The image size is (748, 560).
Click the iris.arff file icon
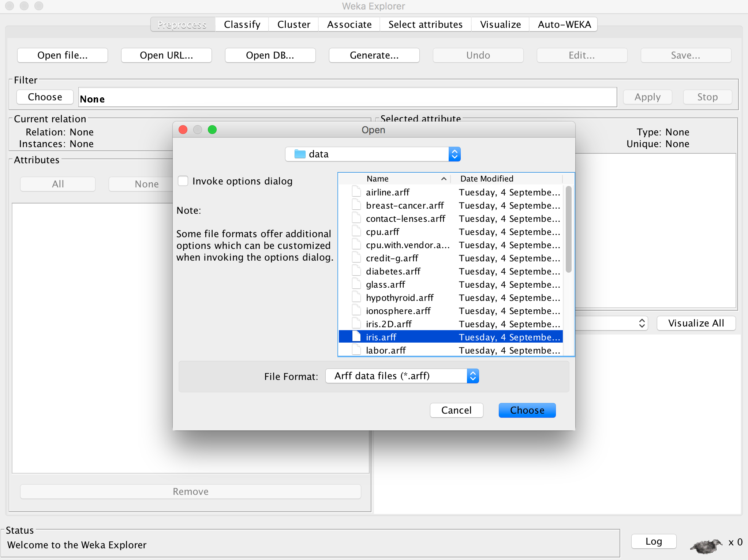356,337
